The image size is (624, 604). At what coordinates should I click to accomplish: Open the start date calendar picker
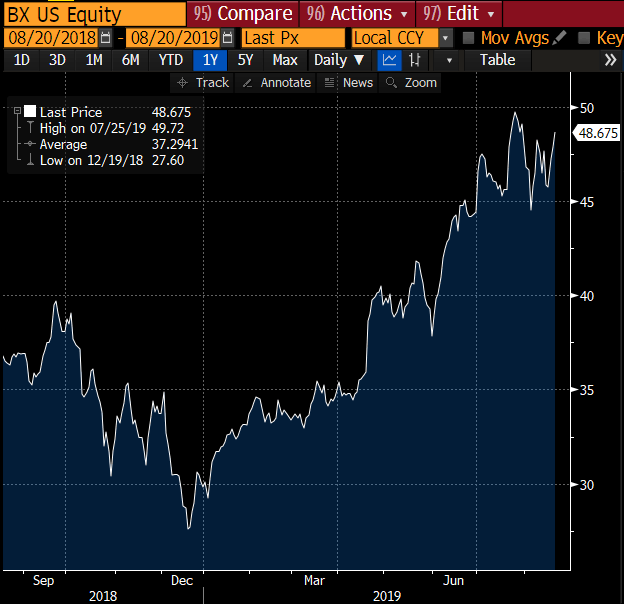tap(106, 38)
